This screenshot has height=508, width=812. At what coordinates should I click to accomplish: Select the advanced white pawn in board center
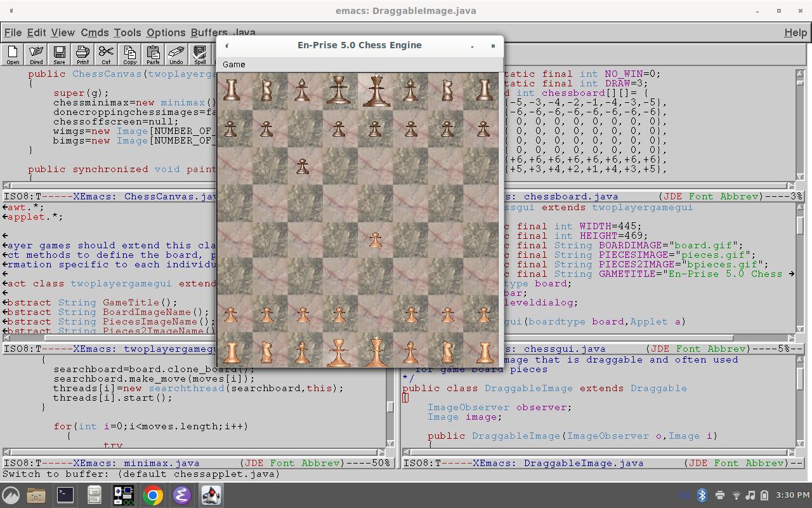(x=375, y=239)
